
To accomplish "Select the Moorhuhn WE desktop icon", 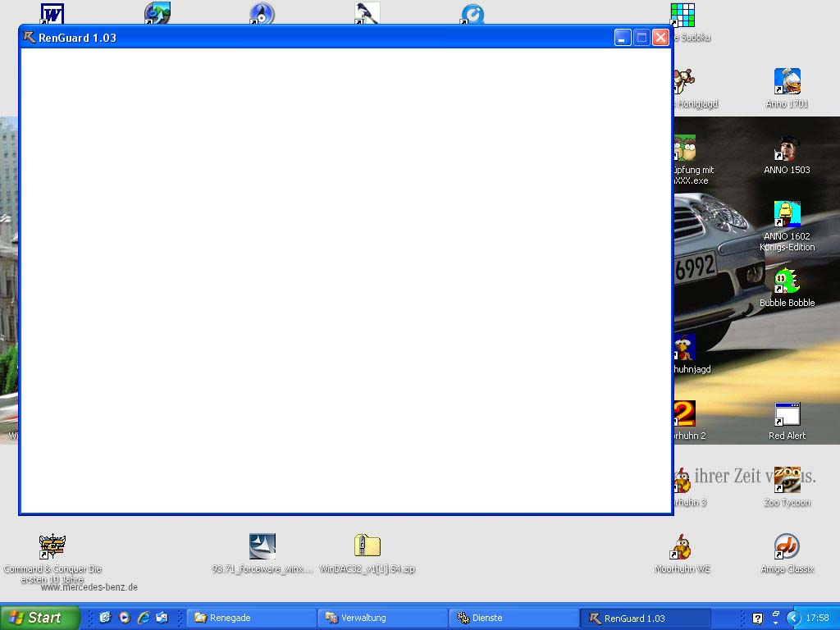I will (682, 547).
